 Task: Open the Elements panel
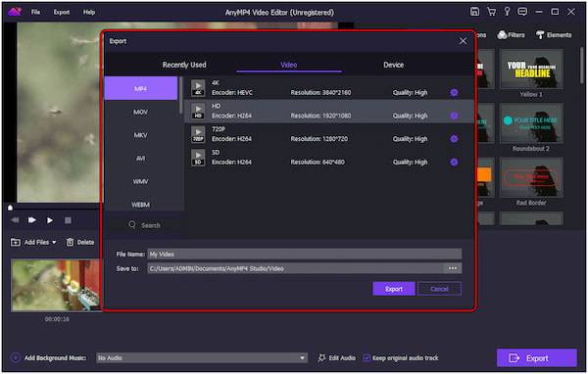point(554,35)
